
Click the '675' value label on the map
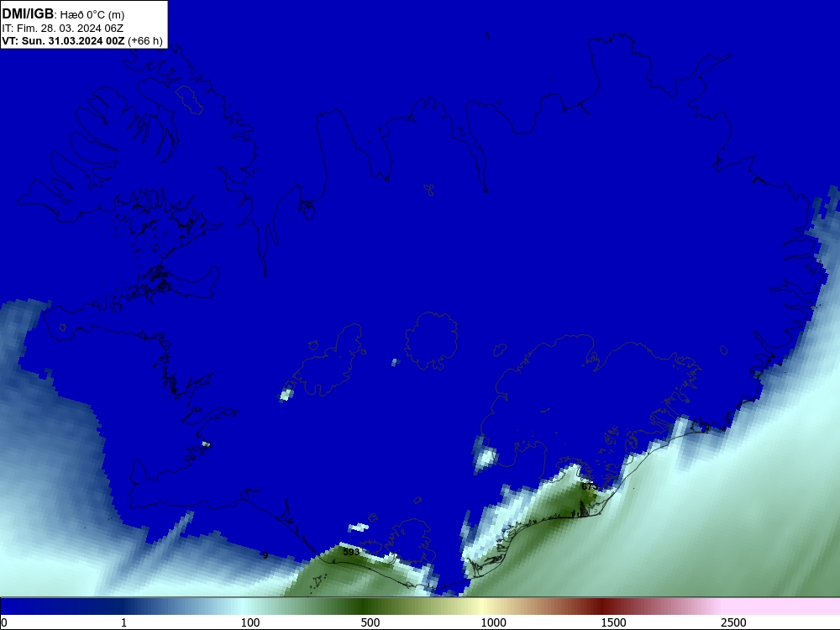[x=589, y=486]
